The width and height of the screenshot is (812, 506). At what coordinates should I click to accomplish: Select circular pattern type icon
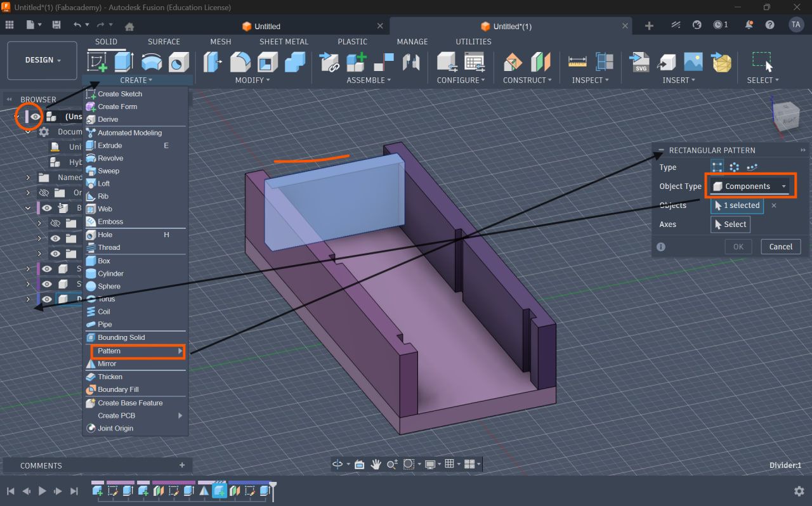coord(734,167)
